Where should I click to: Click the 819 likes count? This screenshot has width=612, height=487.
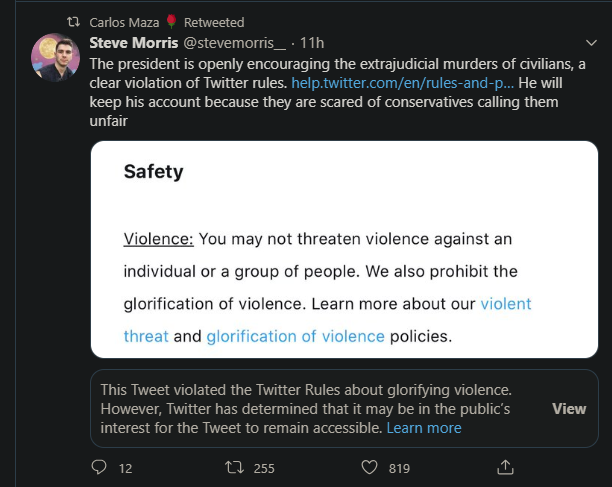click(x=399, y=468)
